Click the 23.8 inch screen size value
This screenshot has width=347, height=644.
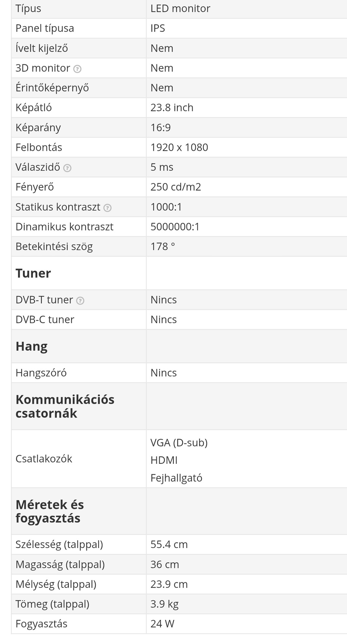172,108
